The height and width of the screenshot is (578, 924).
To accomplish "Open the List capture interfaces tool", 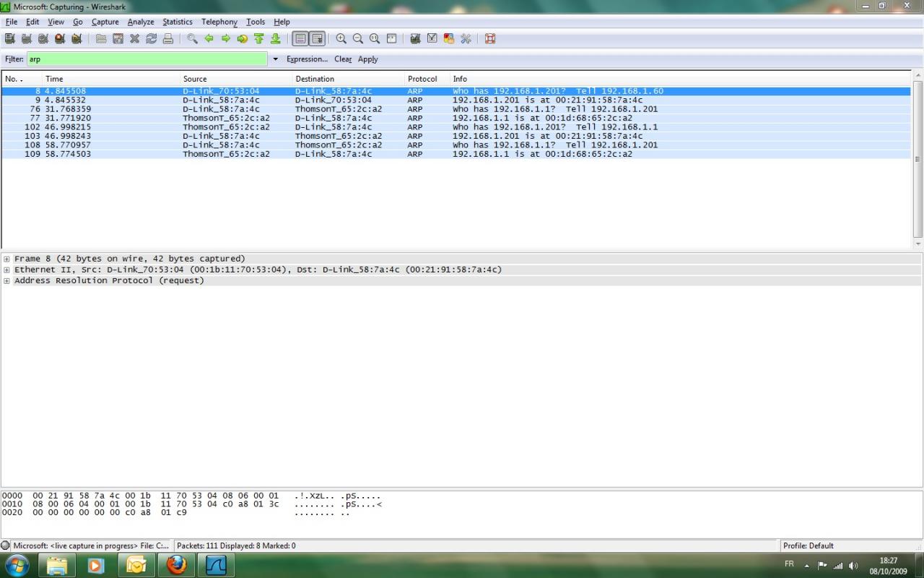I will (x=10, y=38).
